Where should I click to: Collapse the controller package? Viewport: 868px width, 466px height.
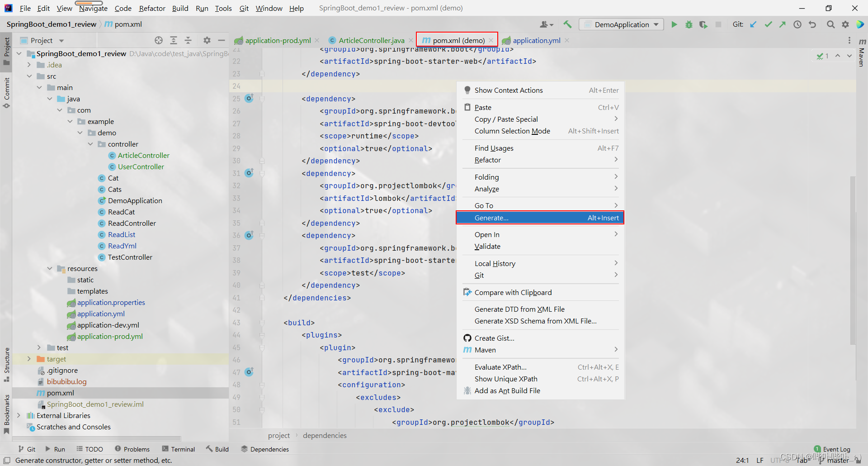(x=90, y=144)
